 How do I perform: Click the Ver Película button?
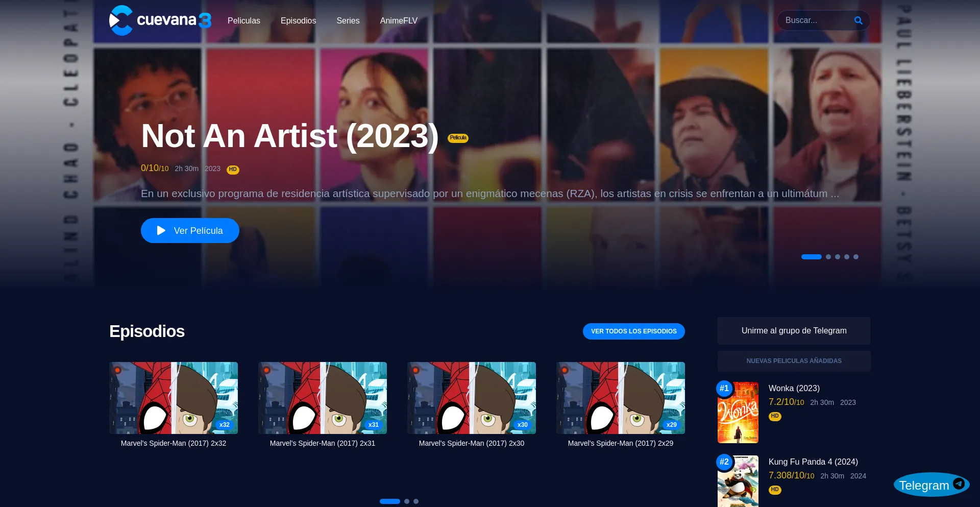(x=190, y=230)
